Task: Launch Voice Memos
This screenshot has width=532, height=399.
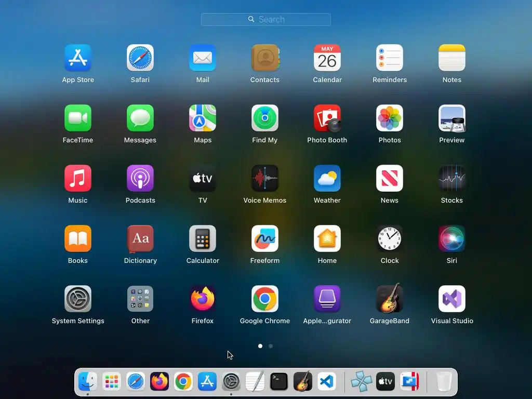Action: coord(265,179)
